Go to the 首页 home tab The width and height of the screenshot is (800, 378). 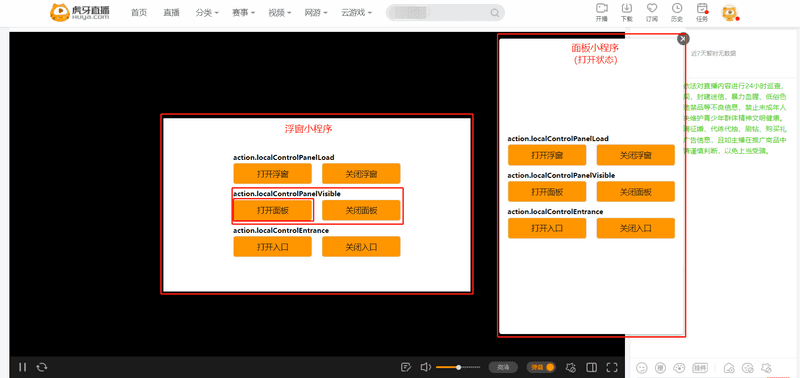(x=139, y=13)
